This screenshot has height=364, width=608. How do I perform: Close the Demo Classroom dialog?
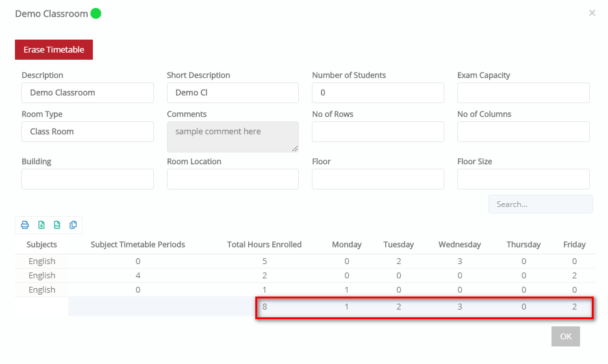[592, 13]
